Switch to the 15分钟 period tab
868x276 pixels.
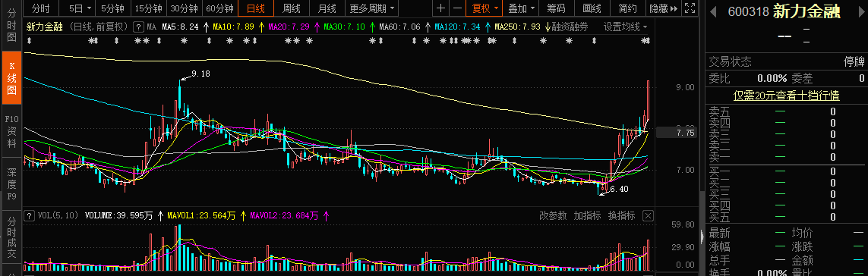tap(148, 8)
